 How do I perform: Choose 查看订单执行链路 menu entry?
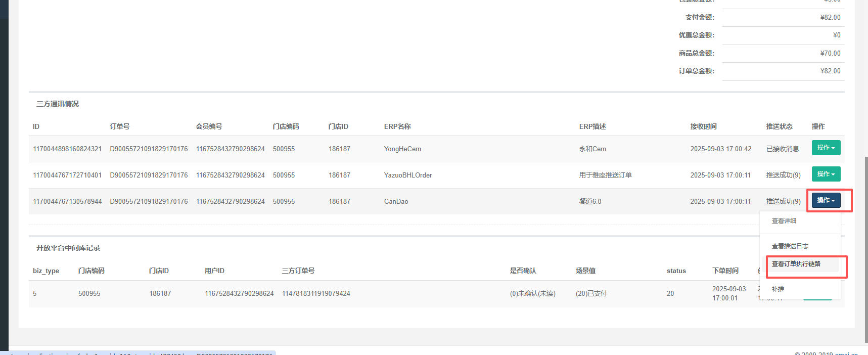(796, 264)
